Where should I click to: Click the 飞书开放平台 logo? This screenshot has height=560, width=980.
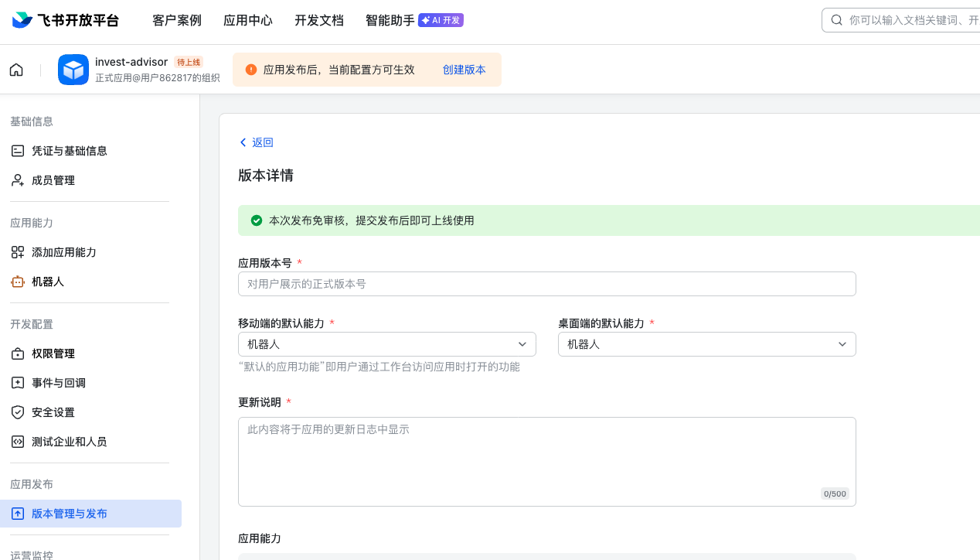(65, 20)
